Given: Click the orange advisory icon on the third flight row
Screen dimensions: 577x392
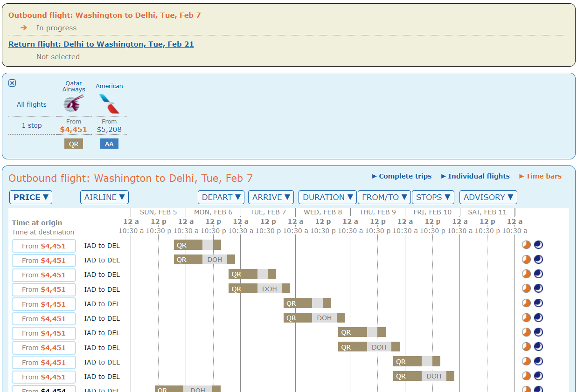Looking at the screenshot, I should click(526, 274).
